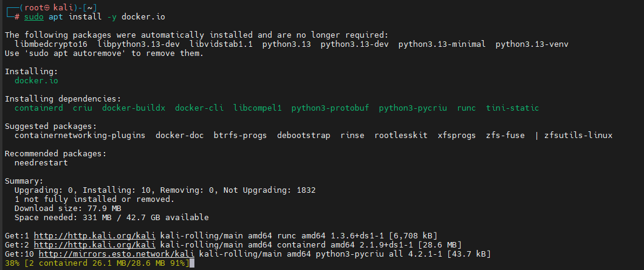Viewport: 644px width, 270px height.
Task: Click the libpython3.13-dev package name
Action: [x=139, y=44]
